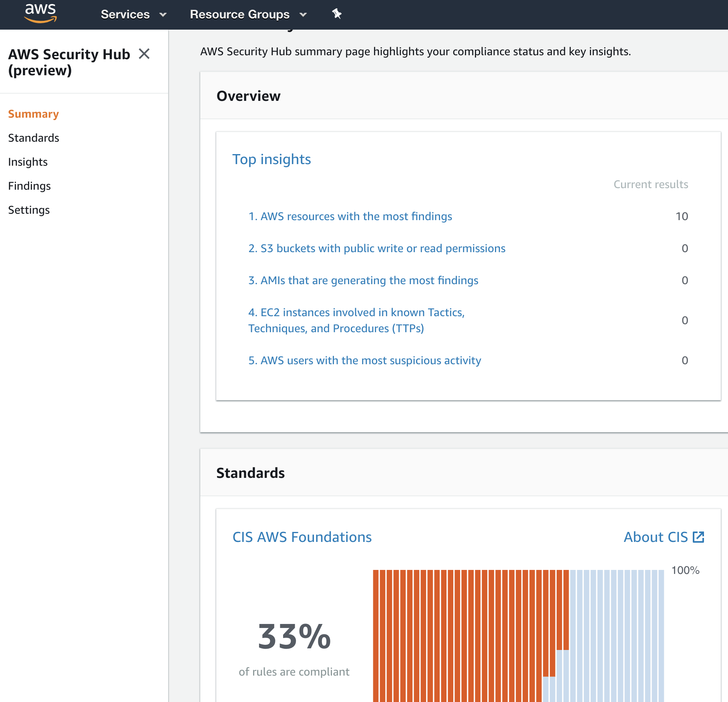Select Summary in the sidebar
Viewport: 728px width, 702px height.
(x=33, y=114)
